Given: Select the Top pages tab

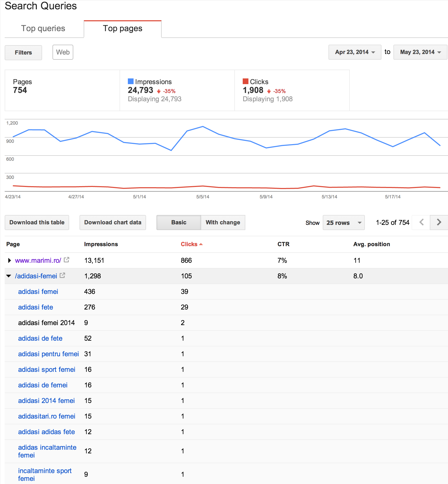Looking at the screenshot, I should pos(122,28).
